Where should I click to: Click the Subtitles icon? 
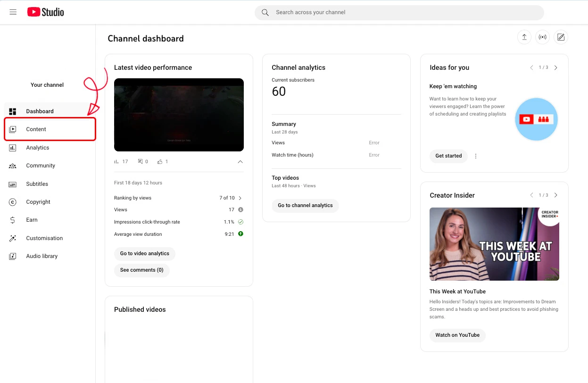coord(13,184)
